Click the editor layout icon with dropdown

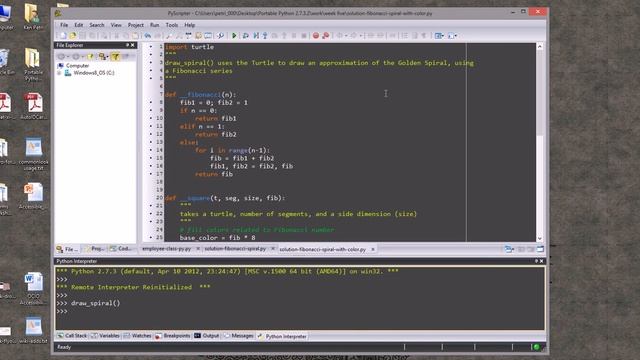click(x=439, y=36)
